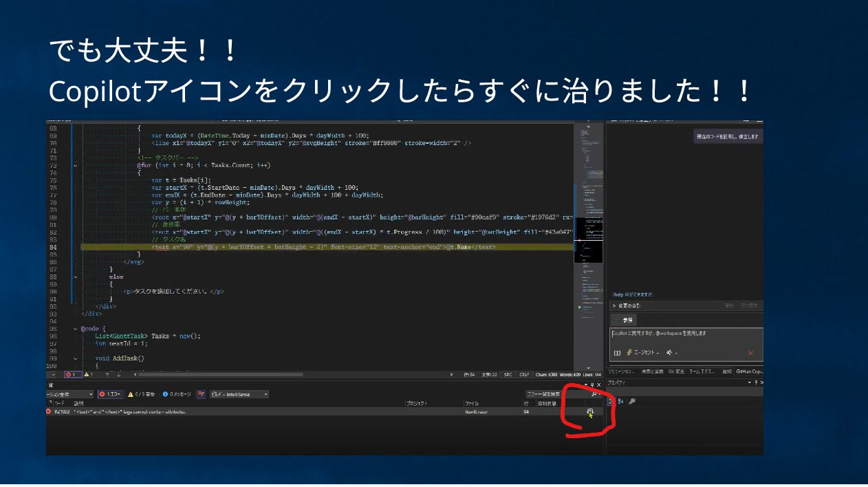
Task: Select the RZ1023 error description text
Action: coord(129,411)
